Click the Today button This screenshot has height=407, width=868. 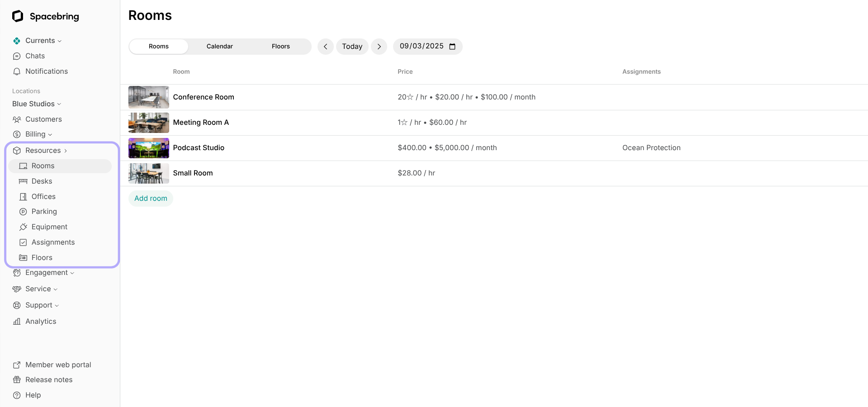pyautogui.click(x=352, y=47)
